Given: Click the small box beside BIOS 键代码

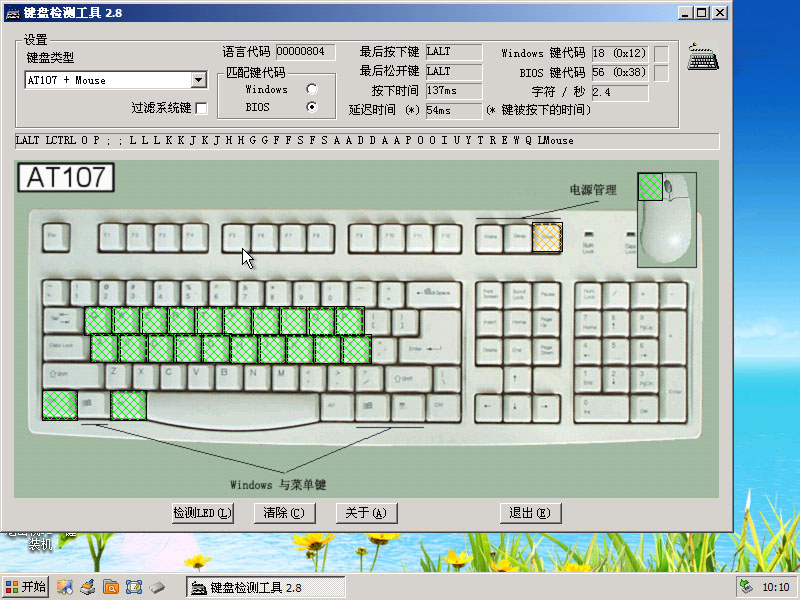Looking at the screenshot, I should (661, 72).
